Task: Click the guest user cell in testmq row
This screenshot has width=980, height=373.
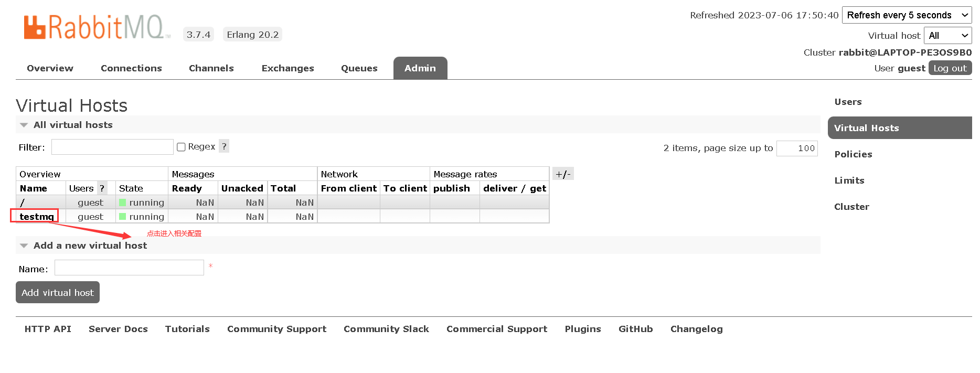Action: tap(90, 217)
